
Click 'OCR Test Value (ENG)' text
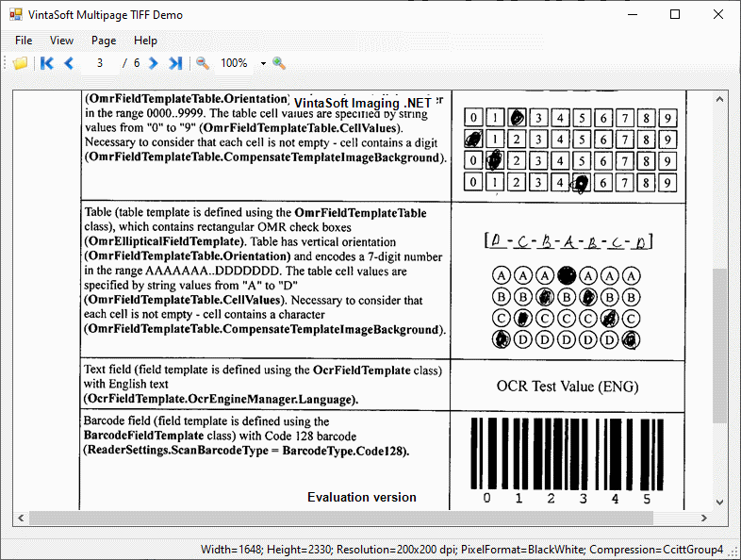click(x=568, y=387)
